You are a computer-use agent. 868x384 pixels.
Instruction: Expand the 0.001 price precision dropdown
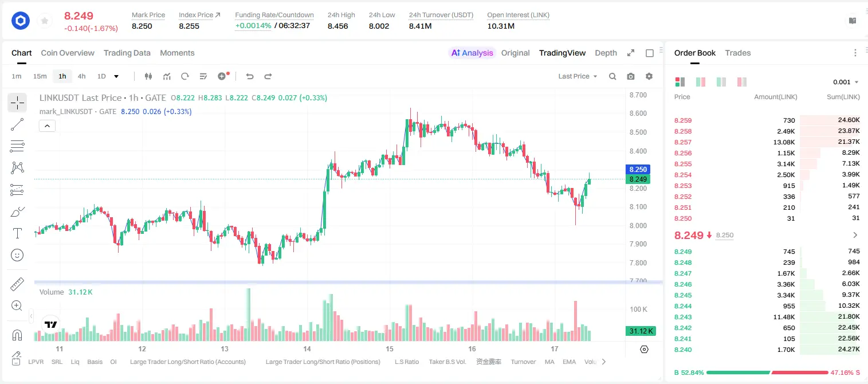pos(846,82)
